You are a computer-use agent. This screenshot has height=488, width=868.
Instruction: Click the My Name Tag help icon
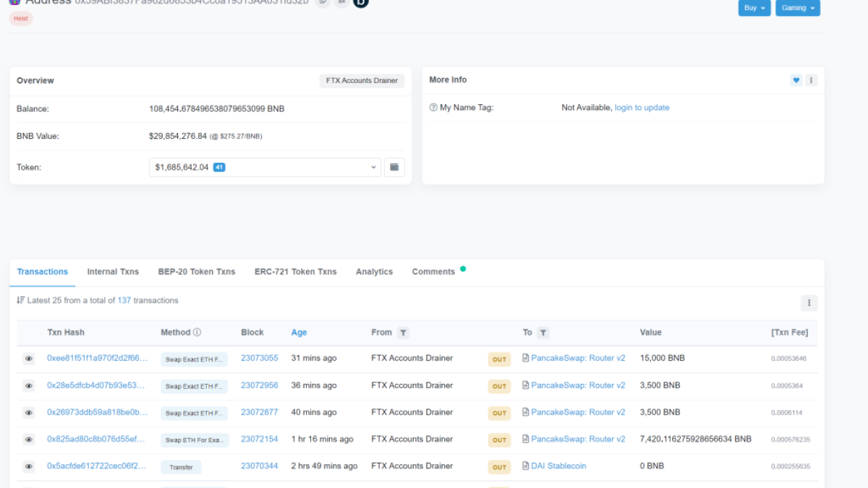point(433,108)
